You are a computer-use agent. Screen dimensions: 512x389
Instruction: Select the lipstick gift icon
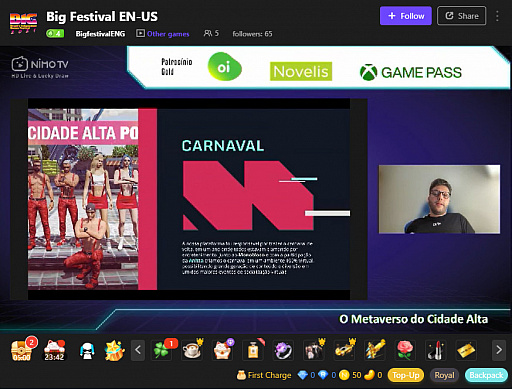click(435, 350)
